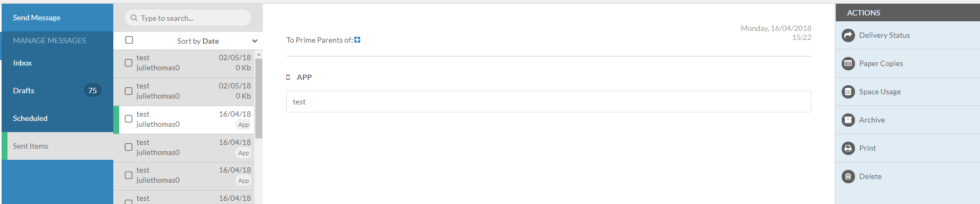The height and width of the screenshot is (204, 980).
Task: Toggle the select-all messages checkbox
Action: point(129,40)
